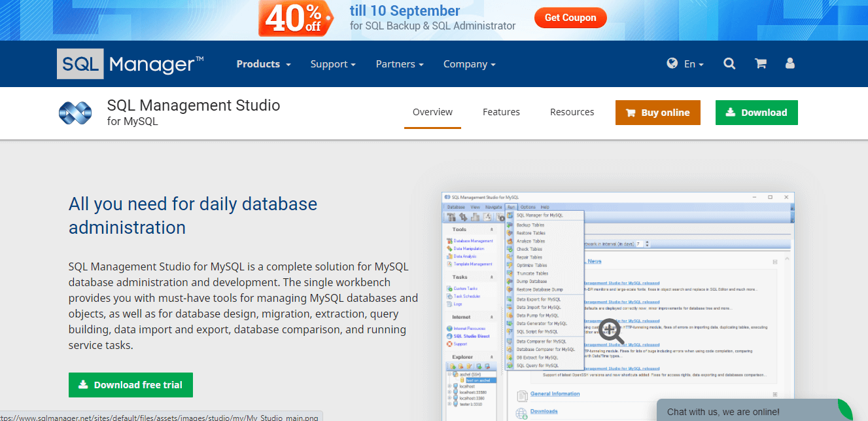
Task: Click the 'SQL Management Studio' title text
Action: click(x=193, y=105)
